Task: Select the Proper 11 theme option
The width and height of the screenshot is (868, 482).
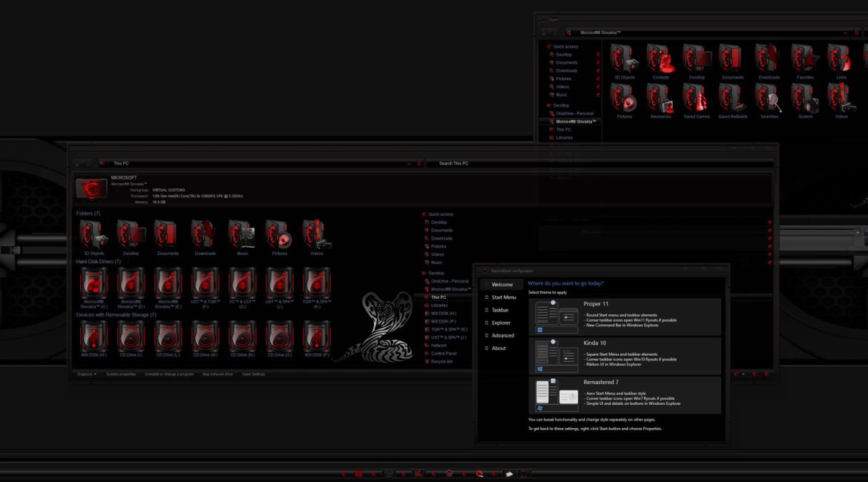Action: pos(625,317)
